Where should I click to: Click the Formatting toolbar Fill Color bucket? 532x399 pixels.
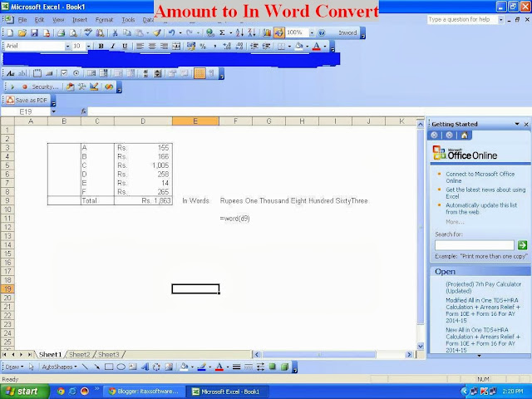[298, 47]
